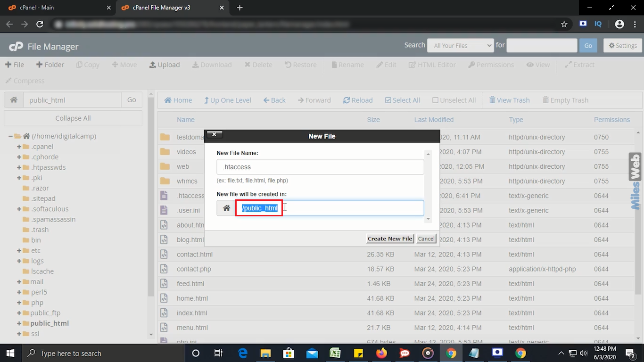Open File Manager Settings
The image size is (644, 362).
point(623,46)
